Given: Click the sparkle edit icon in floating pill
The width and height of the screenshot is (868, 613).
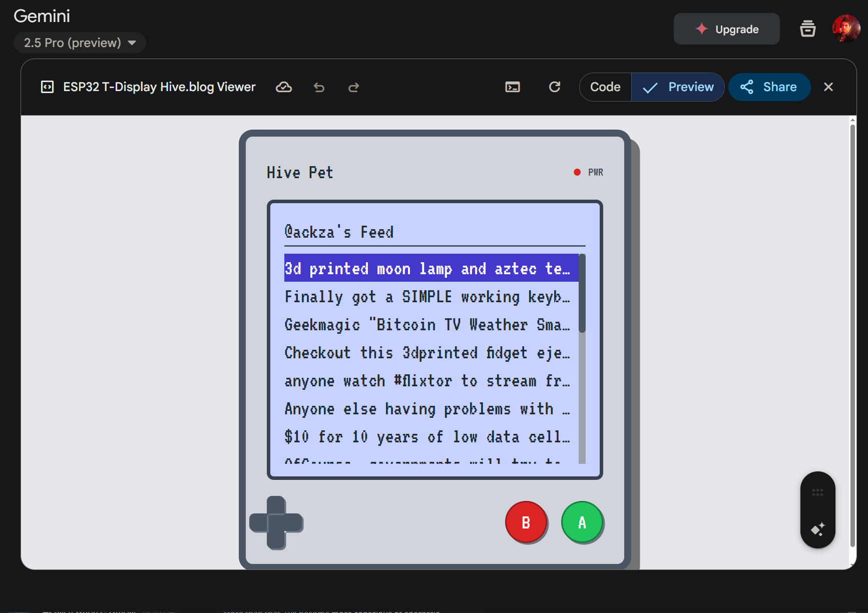Looking at the screenshot, I should tap(817, 529).
